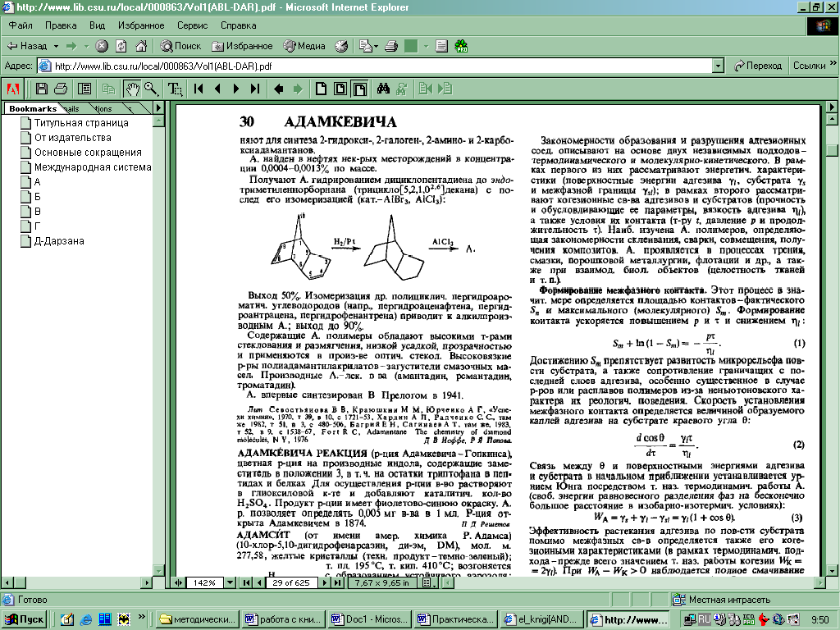
Task: Open the Избранное menu
Action: (x=141, y=25)
